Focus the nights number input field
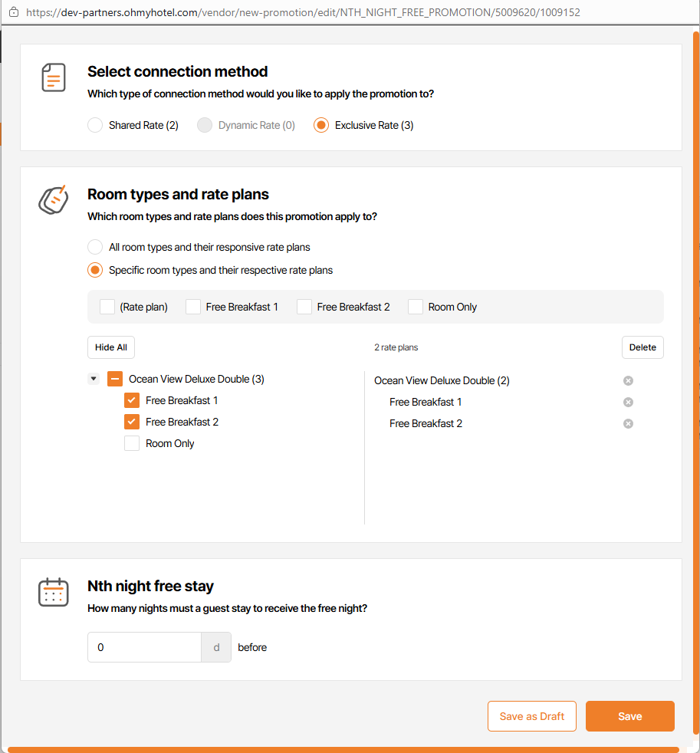The image size is (700, 753). [x=144, y=647]
